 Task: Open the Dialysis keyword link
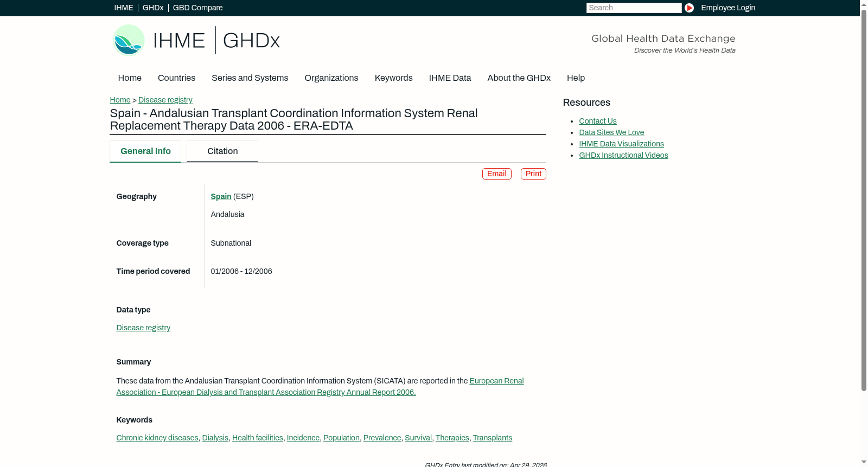215,438
